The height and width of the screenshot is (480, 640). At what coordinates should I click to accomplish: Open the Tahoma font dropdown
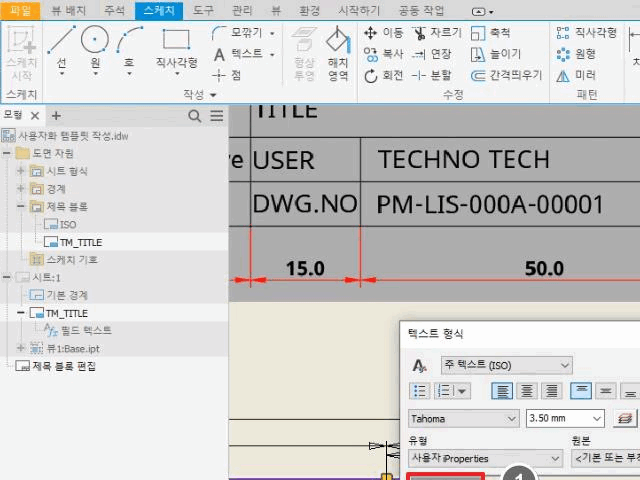pyautogui.click(x=464, y=419)
